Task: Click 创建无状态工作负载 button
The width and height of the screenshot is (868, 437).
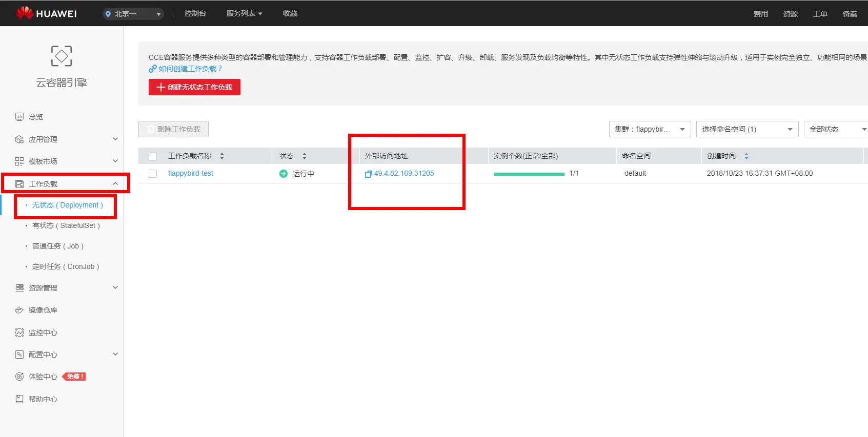Action: coord(194,87)
